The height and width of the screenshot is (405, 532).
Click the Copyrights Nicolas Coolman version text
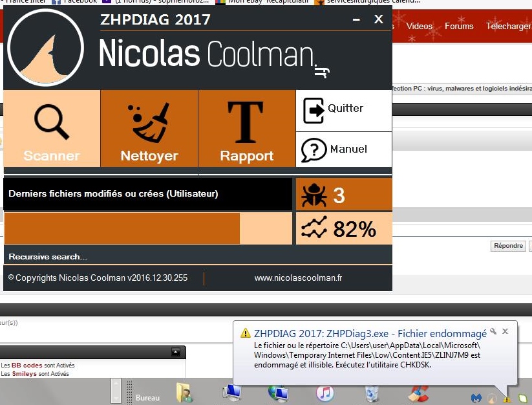[x=98, y=278]
